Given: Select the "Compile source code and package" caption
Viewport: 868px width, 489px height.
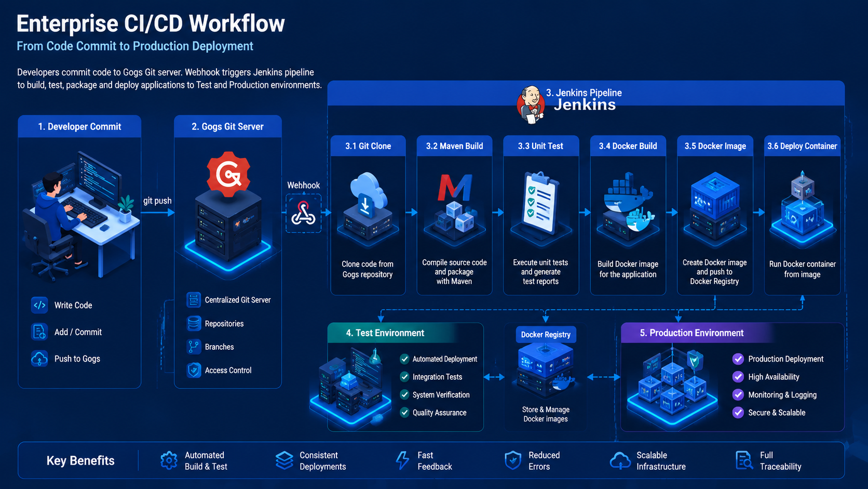Looking at the screenshot, I should click(454, 267).
